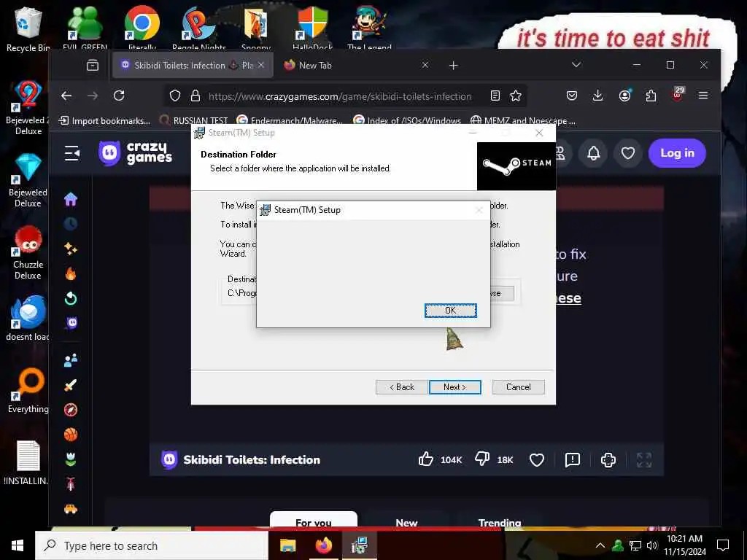Open Trending flame icon in sidebar

coord(71,273)
